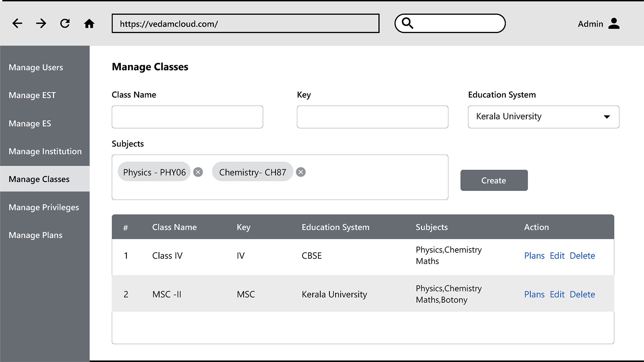Delete the Class IV row
Screen dimensions: 644x362
coord(582,256)
